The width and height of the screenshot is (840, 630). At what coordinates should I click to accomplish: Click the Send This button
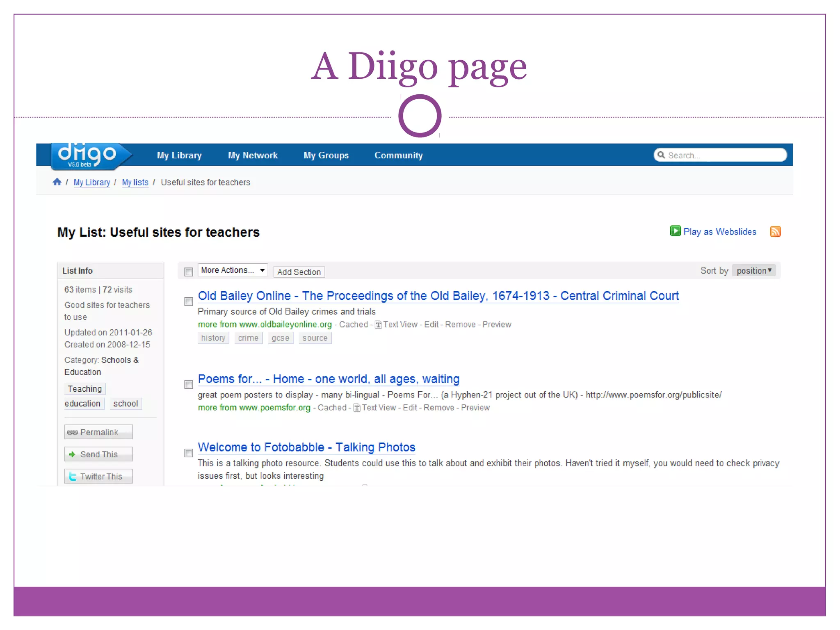[98, 454]
